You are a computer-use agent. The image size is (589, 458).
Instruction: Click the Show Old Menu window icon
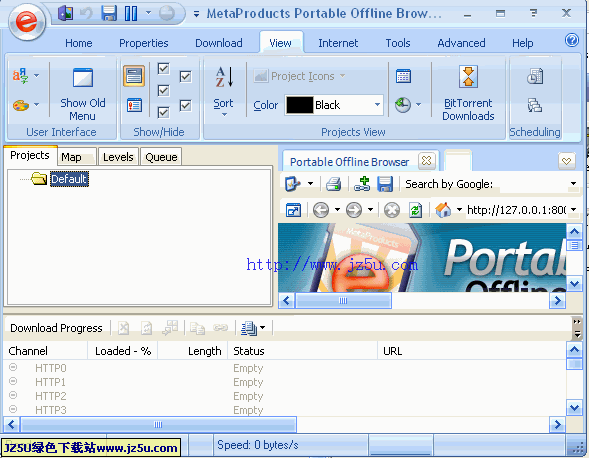(83, 78)
